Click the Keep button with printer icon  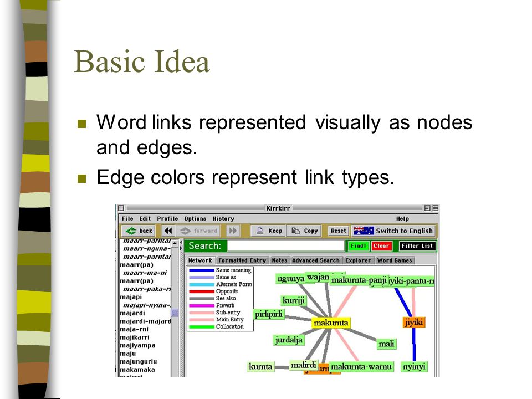(x=268, y=231)
